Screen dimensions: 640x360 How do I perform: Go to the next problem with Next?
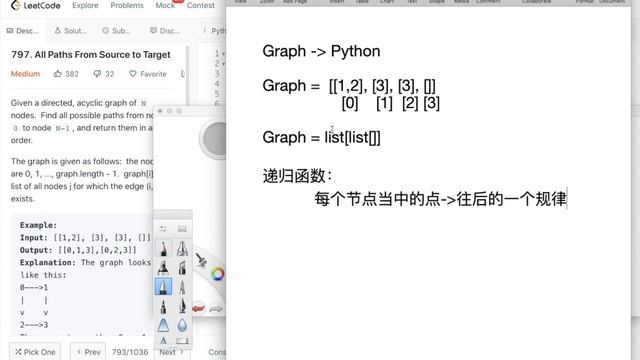pyautogui.click(x=171, y=352)
